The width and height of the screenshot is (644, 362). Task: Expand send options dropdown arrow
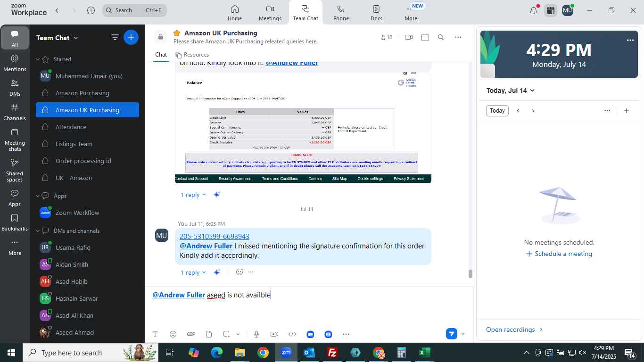463,334
